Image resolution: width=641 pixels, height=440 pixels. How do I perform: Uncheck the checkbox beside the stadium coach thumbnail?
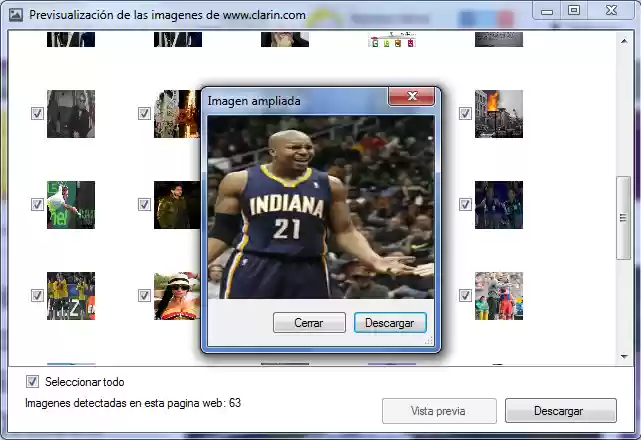tap(465, 295)
